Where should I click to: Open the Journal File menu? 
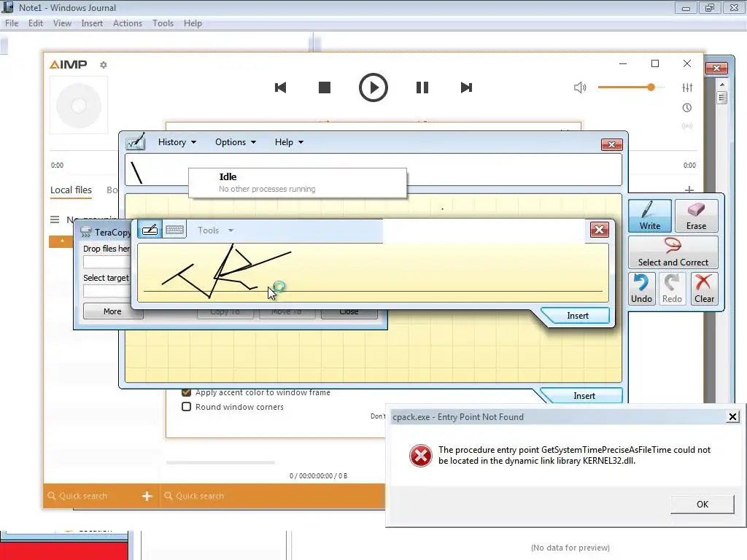point(12,23)
